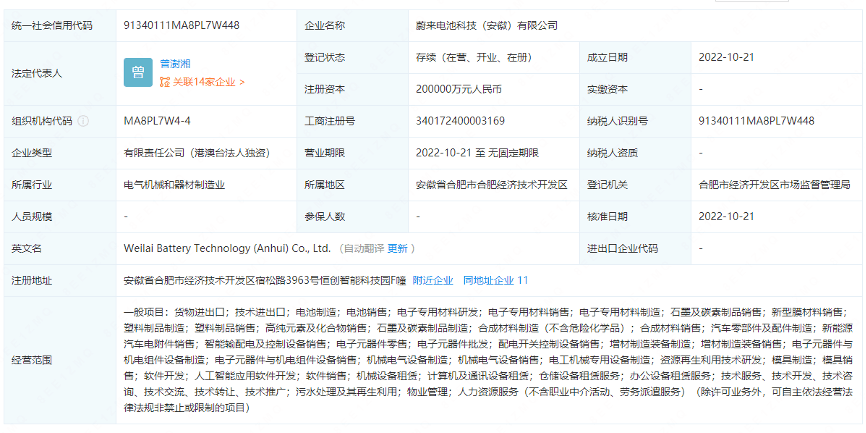This screenshot has width=866, height=433.
Task: Click the 所属行业 label cell
Action: click(x=60, y=185)
